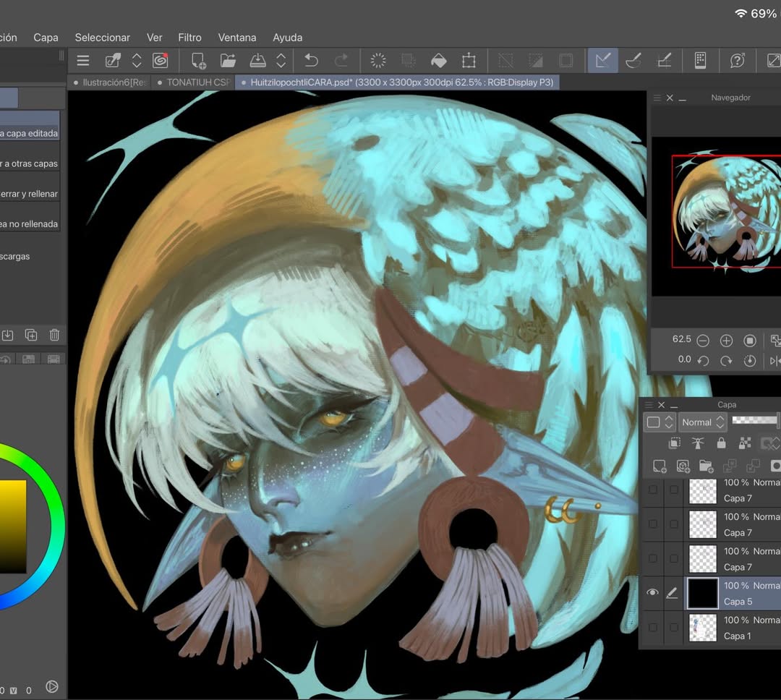Image resolution: width=781 pixels, height=700 pixels.
Task: Open the Ver menu
Action: click(155, 38)
